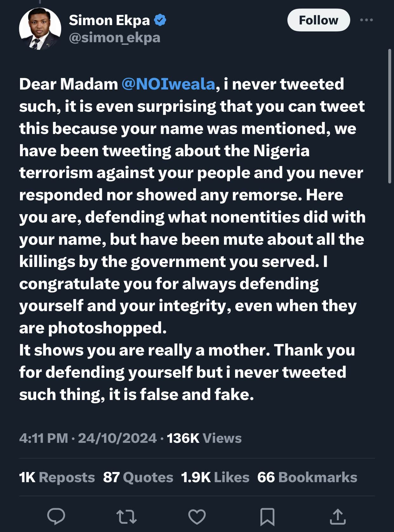The image size is (394, 532).
Task: Follow Simon Ekpa
Action: point(318,20)
